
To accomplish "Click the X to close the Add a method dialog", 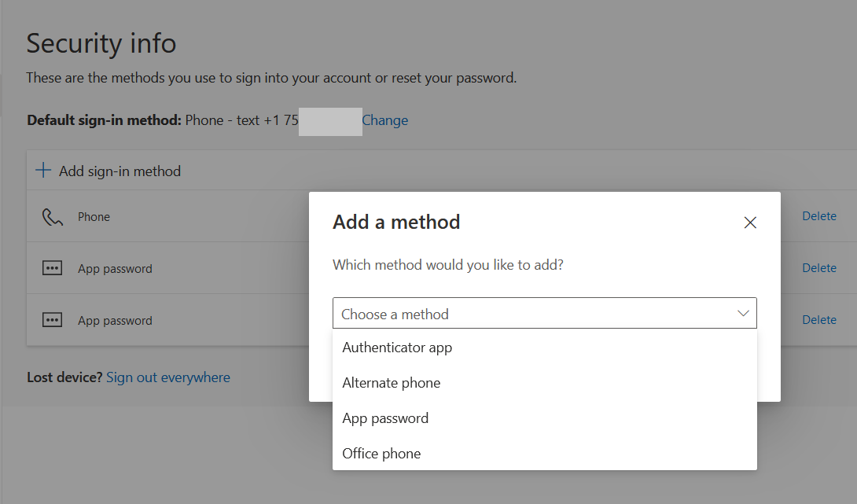I will pos(749,223).
